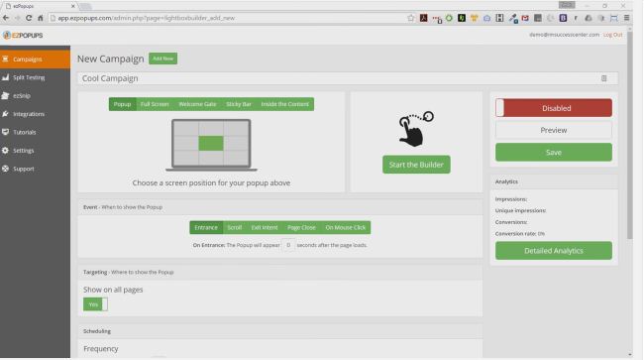
Task: Open Campaigns in the sidebar
Action: point(35,60)
